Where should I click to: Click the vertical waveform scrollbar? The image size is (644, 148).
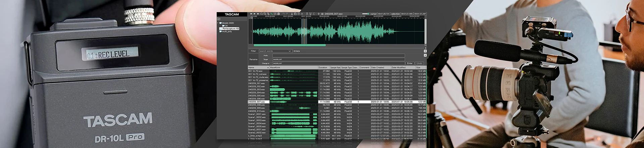coord(425,31)
